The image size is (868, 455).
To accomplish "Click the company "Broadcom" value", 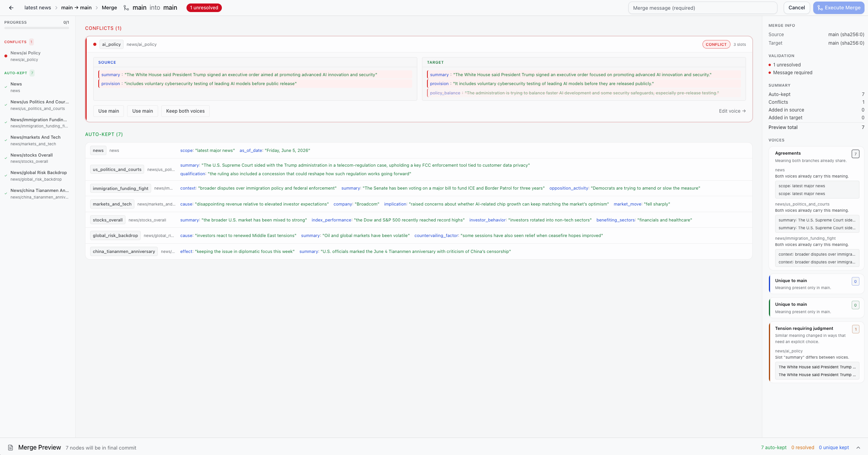I will pyautogui.click(x=367, y=204).
